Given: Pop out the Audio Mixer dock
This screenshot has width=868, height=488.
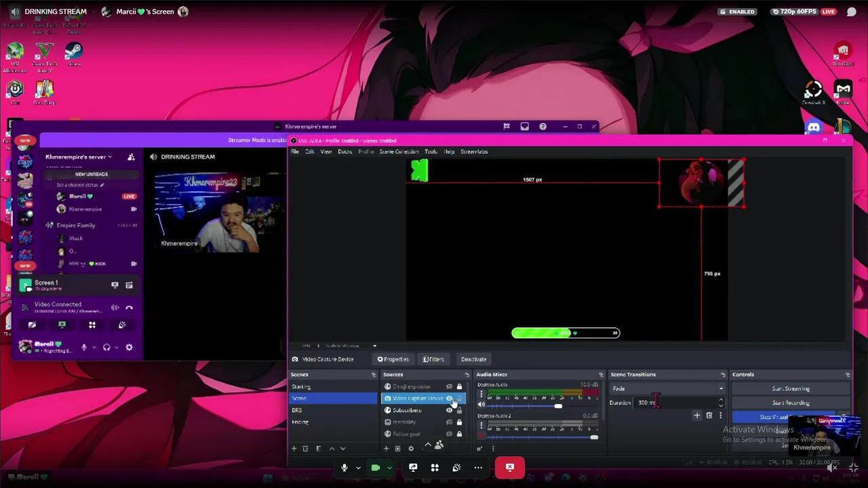Looking at the screenshot, I should click(x=601, y=375).
